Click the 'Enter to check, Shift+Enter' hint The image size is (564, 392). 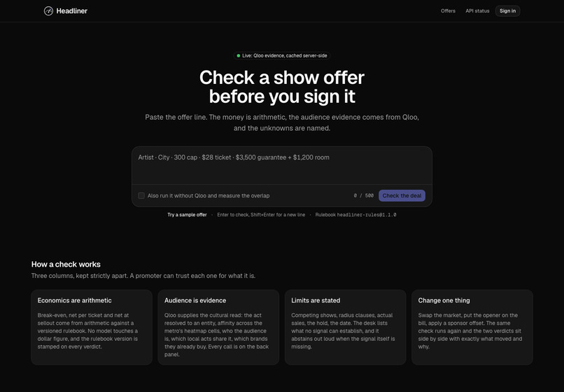[261, 215]
